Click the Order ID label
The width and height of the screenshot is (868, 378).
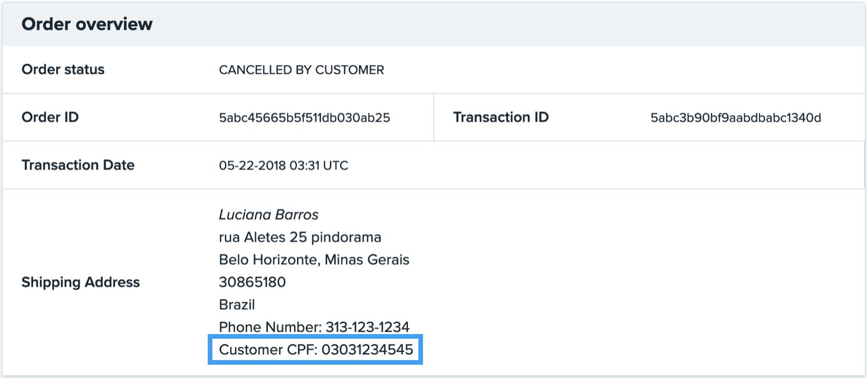click(50, 117)
